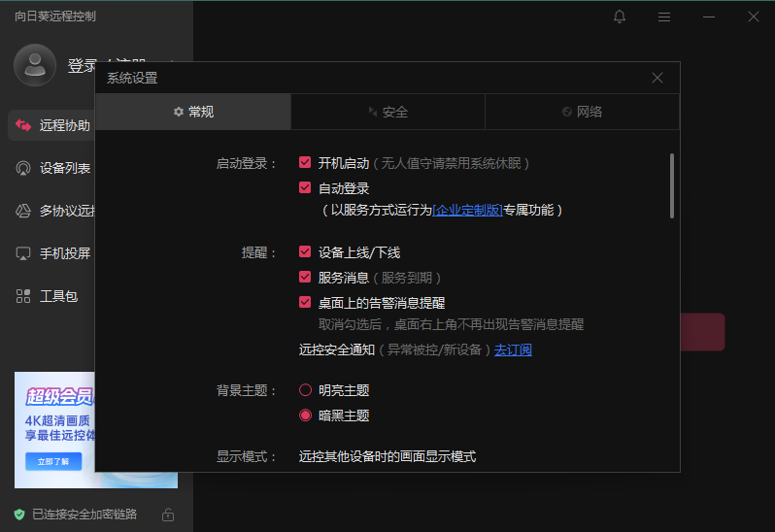Open the Toolbox (工具包) sidebar icon
This screenshot has height=532, width=775.
click(x=23, y=296)
